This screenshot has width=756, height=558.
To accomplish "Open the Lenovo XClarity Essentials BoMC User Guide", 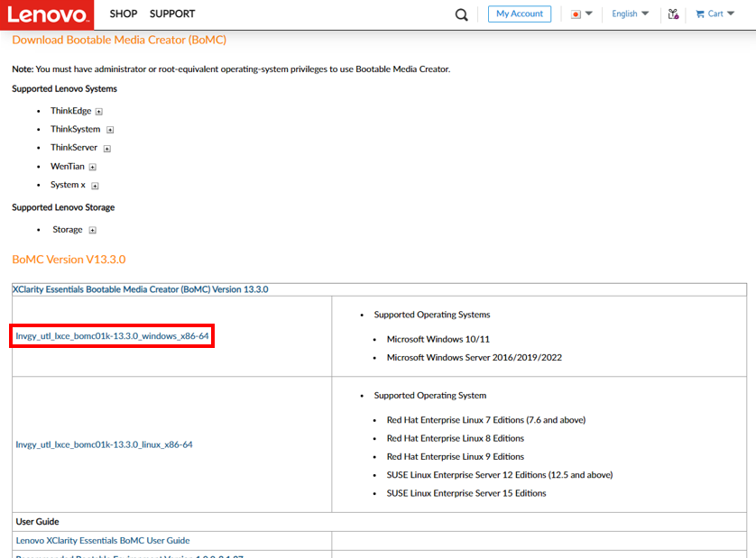I will point(102,540).
